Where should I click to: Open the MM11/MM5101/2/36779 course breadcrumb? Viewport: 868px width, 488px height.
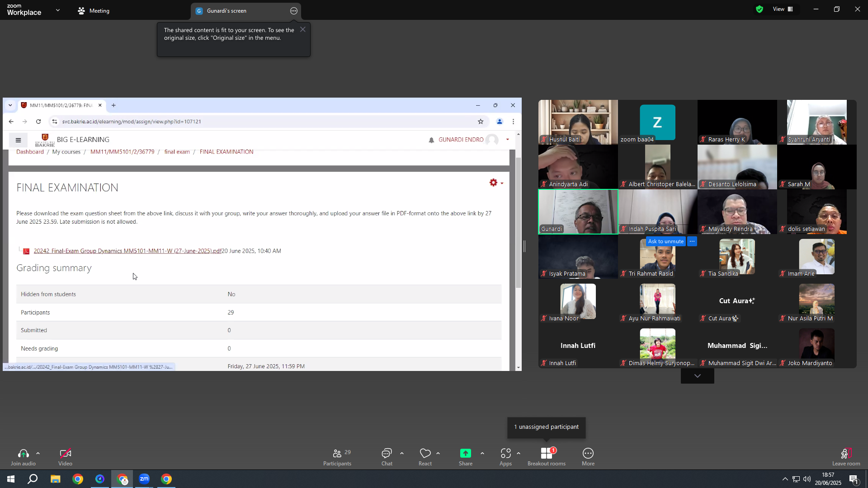[x=122, y=152]
